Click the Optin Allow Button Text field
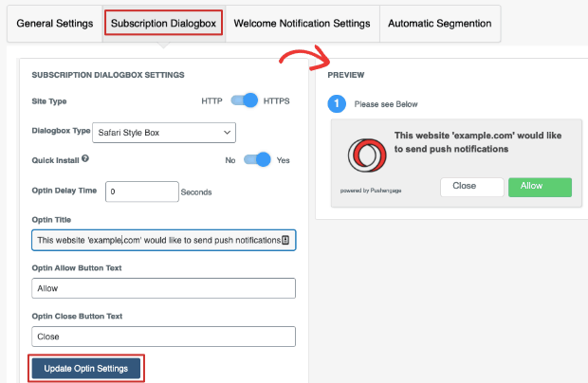Image resolution: width=588 pixels, height=383 pixels. pos(164,288)
